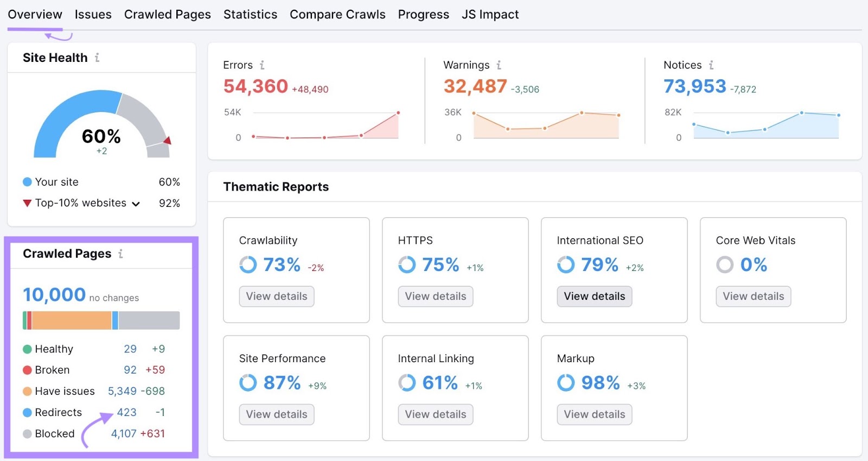This screenshot has height=461, width=868.
Task: Click the Blocked pages count 4,107
Action: click(x=124, y=434)
